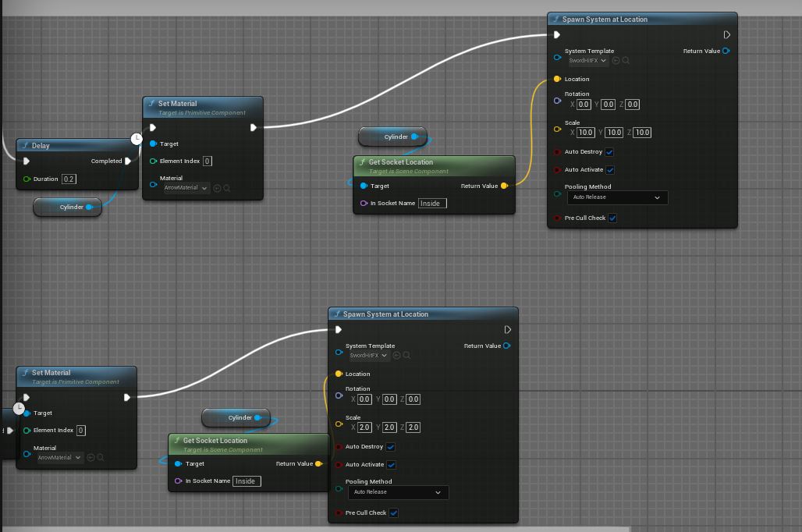Viewport: 802px width, 532px height.
Task: Click the use-selected-asset arrow beside SwordHitFX in the top Spawn System node
Action: point(616,61)
